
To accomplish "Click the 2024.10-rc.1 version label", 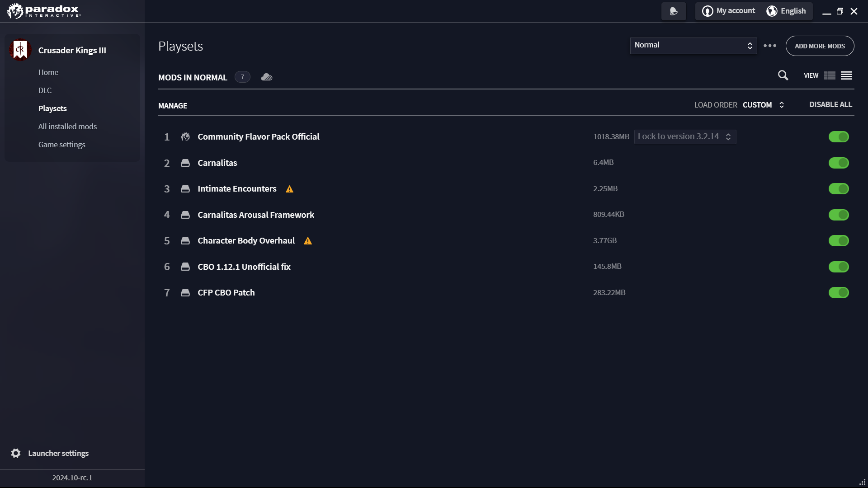I will [x=72, y=478].
